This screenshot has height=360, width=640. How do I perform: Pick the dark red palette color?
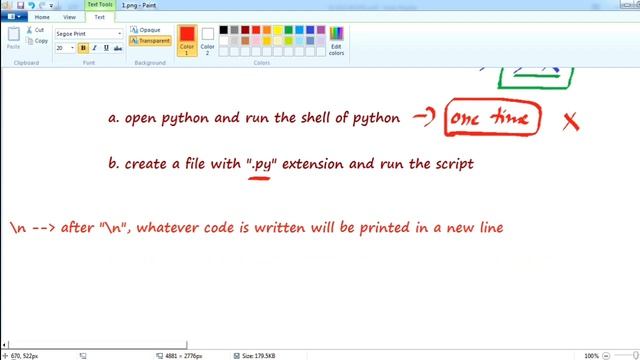pos(245,30)
